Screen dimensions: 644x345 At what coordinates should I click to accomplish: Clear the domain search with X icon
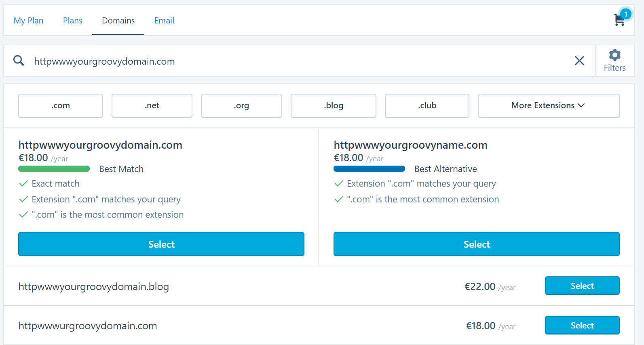[579, 61]
